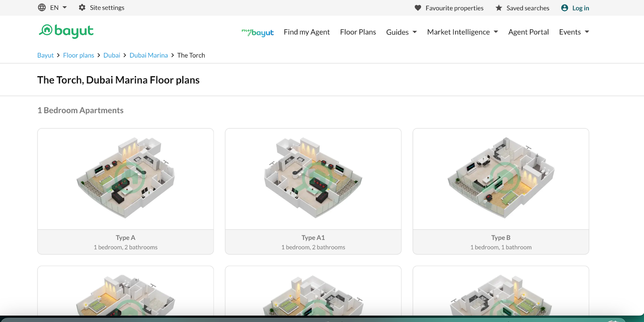The width and height of the screenshot is (644, 322).
Task: Click the Type B card title
Action: (x=501, y=237)
